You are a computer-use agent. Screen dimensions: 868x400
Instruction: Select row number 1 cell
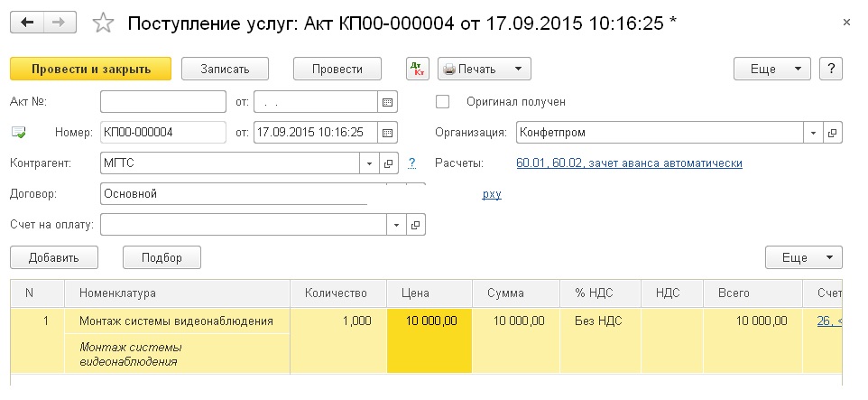(38, 340)
